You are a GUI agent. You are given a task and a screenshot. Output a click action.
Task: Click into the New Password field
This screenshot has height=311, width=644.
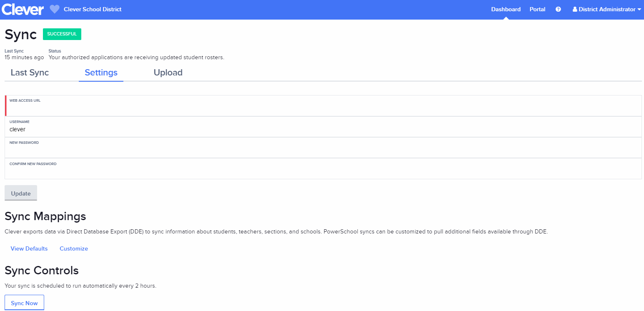tap(323, 150)
